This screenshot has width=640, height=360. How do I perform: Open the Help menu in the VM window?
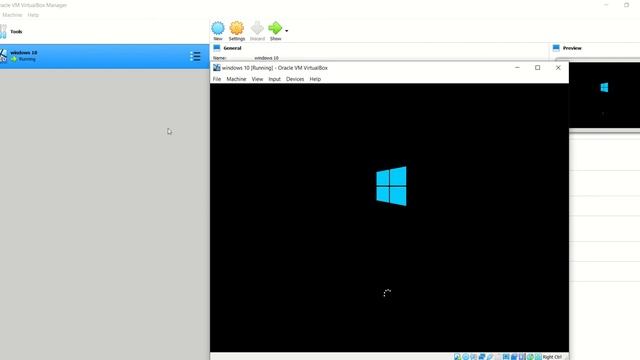click(315, 79)
